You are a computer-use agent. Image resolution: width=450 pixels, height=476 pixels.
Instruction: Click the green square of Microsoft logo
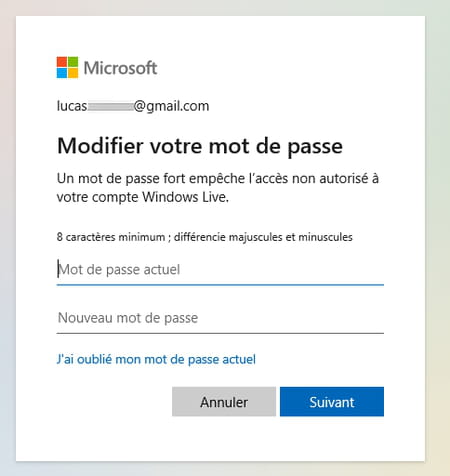point(73,62)
